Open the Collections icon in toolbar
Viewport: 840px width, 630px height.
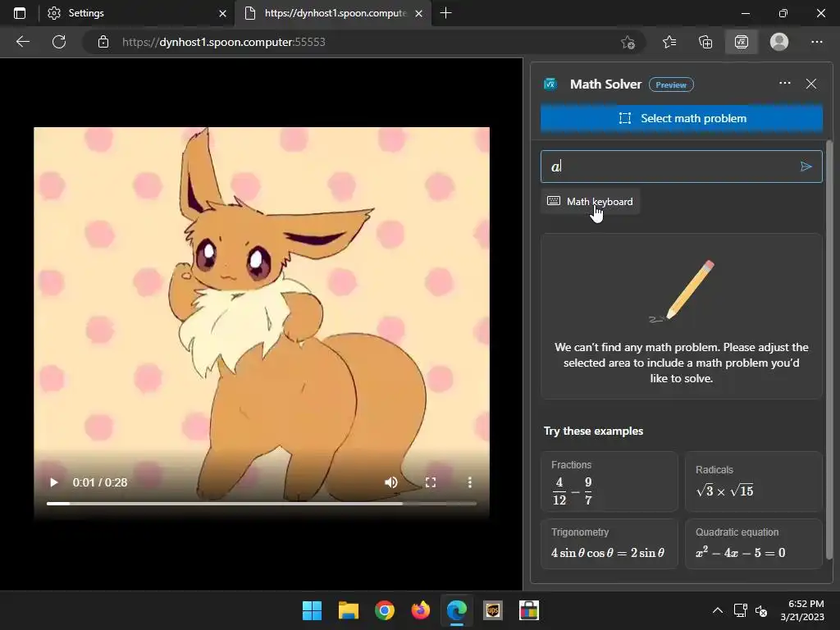point(705,42)
